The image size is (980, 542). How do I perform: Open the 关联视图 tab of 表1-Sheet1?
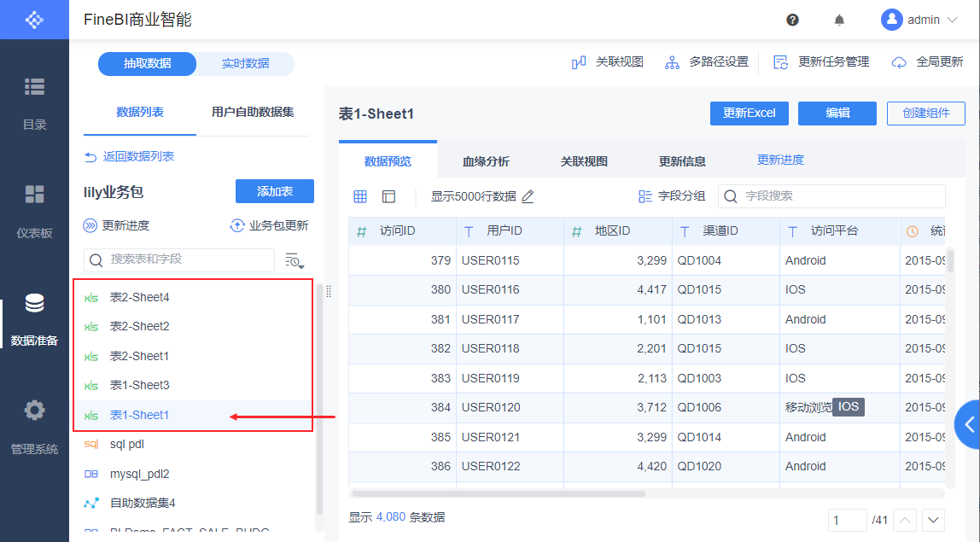[584, 161]
